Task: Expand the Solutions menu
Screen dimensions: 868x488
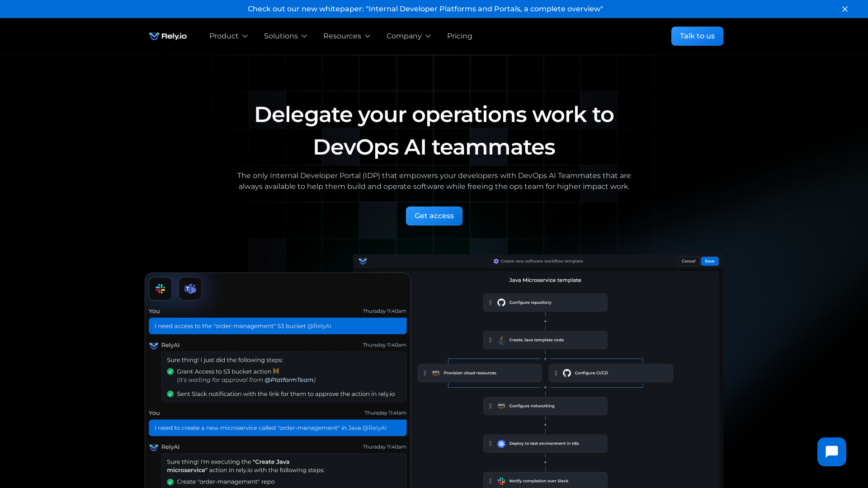Action: coord(285,36)
